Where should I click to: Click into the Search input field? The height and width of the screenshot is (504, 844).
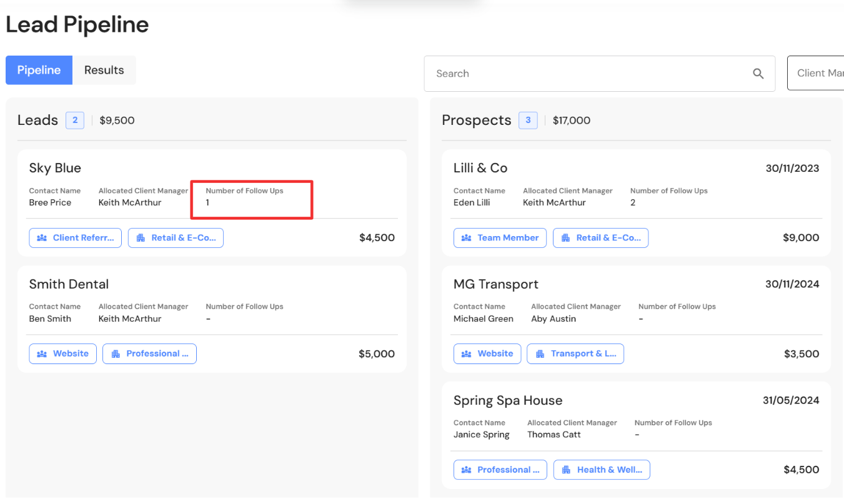coord(587,74)
